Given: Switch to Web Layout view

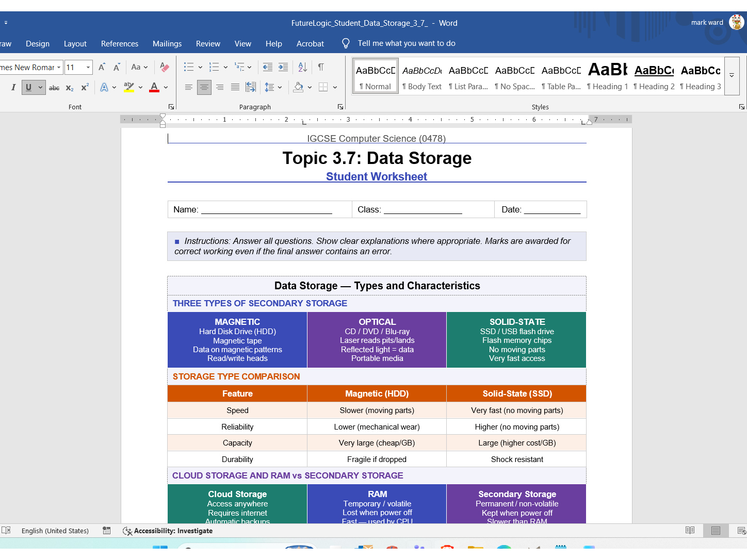Looking at the screenshot, I should 742,530.
